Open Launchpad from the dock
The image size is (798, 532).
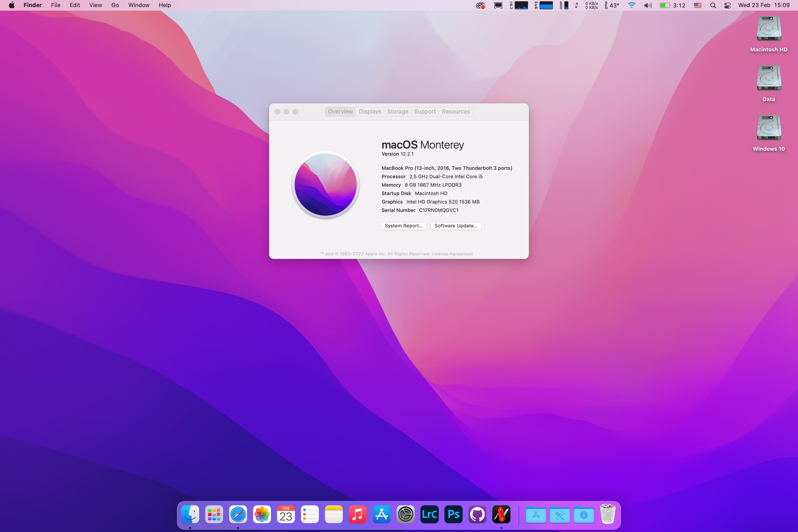point(214,514)
